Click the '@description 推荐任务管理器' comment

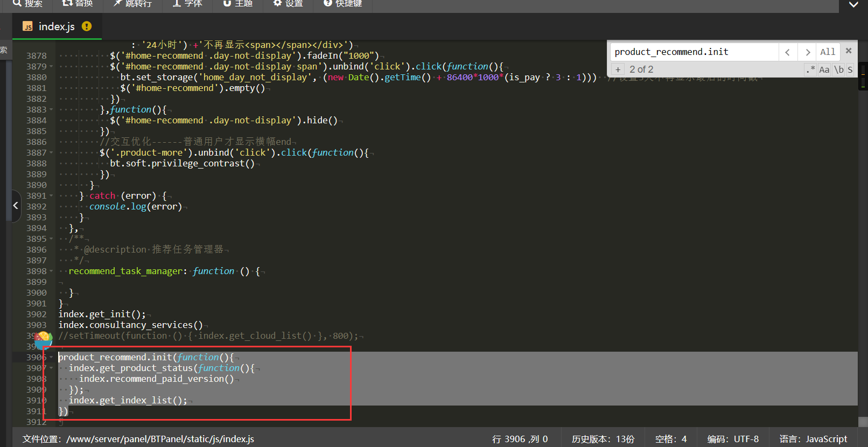153,249
